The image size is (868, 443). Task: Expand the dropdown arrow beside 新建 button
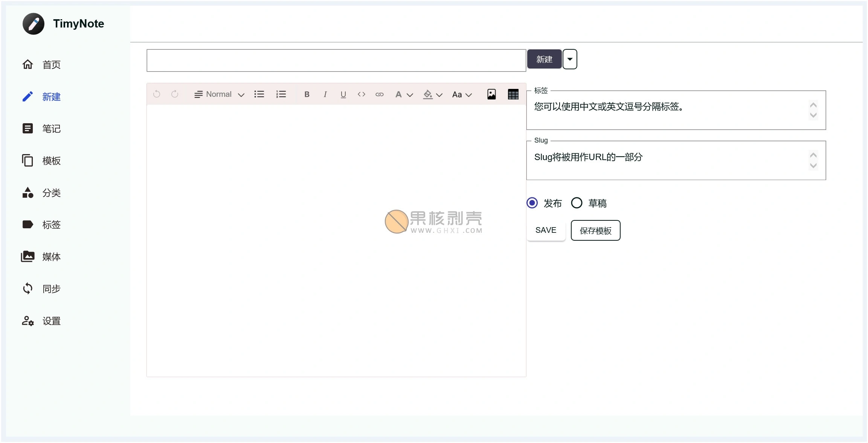point(570,59)
